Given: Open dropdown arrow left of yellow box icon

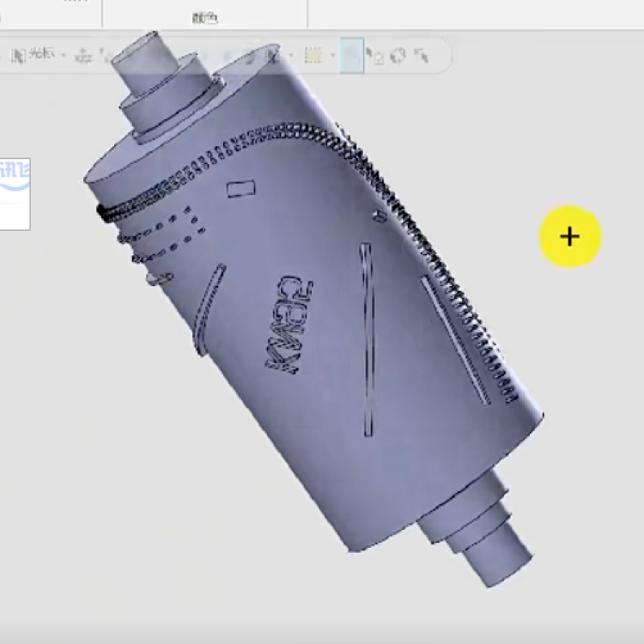Looking at the screenshot, I should (291, 57).
